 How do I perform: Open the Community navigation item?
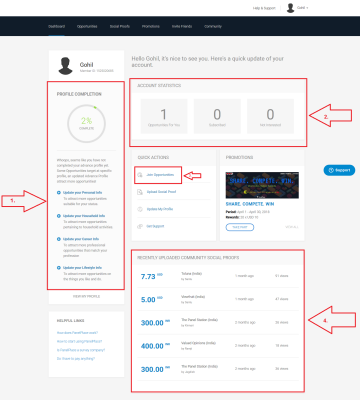pyautogui.click(x=213, y=26)
